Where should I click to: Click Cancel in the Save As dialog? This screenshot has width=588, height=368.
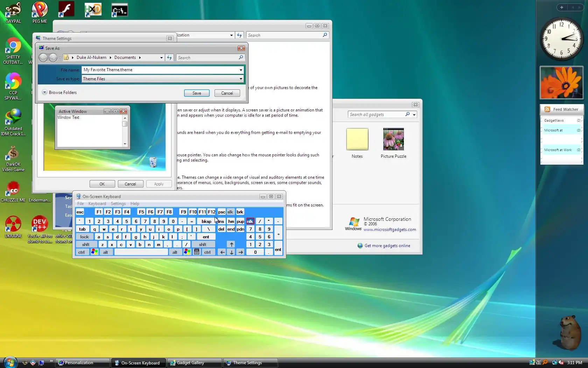[227, 93]
